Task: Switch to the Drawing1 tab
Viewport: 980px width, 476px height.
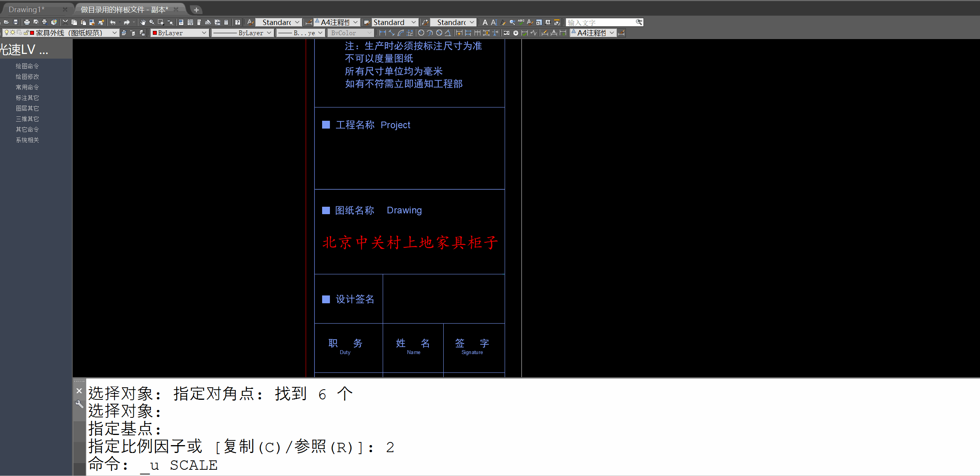Action: click(x=25, y=9)
